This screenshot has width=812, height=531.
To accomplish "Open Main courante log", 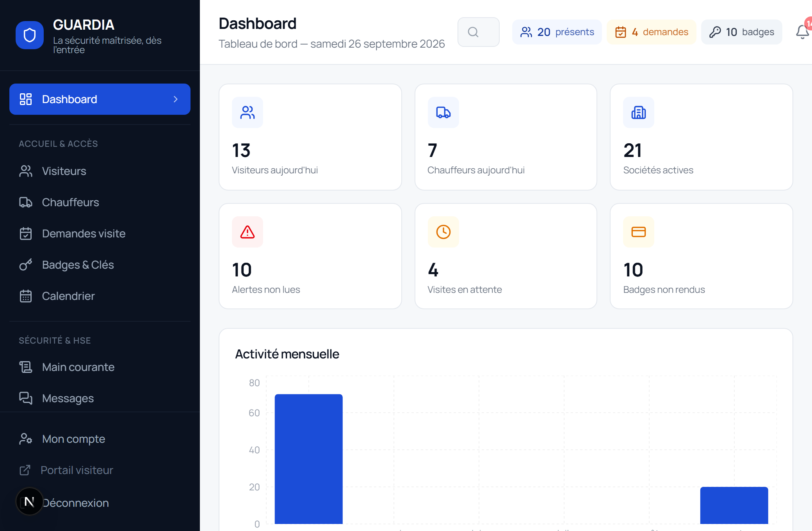I will (100, 367).
